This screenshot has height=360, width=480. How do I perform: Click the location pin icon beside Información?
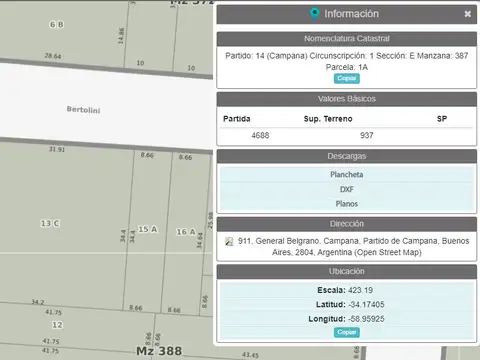coord(314,14)
